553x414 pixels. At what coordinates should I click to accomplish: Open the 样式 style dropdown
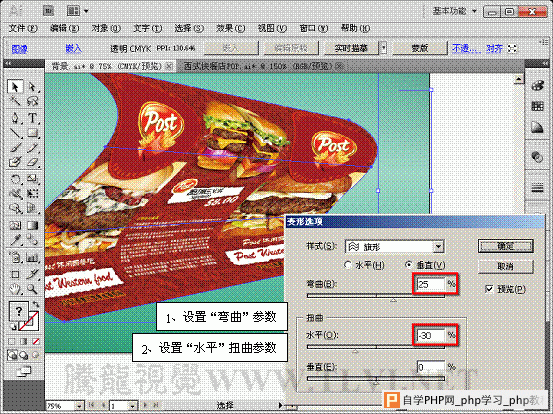(x=394, y=246)
